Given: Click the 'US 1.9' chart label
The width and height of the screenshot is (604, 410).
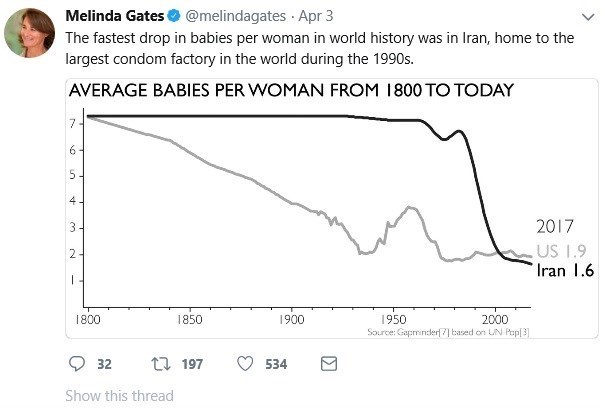Looking at the screenshot, I should tap(561, 250).
